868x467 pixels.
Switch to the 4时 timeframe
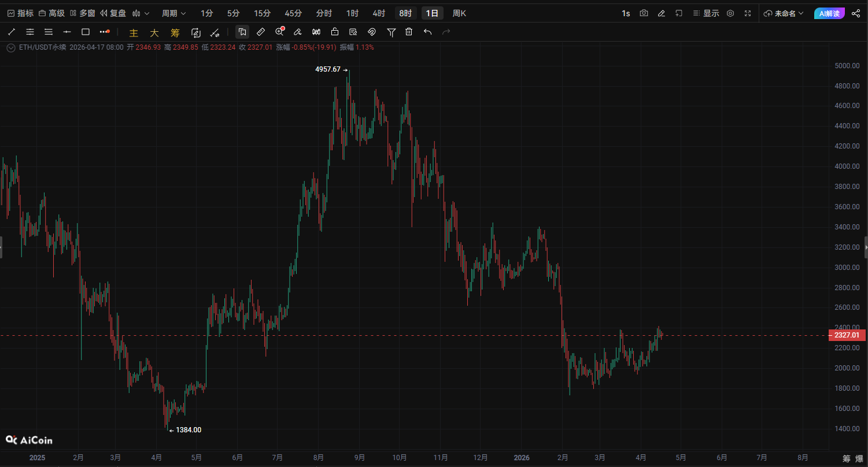tap(379, 13)
